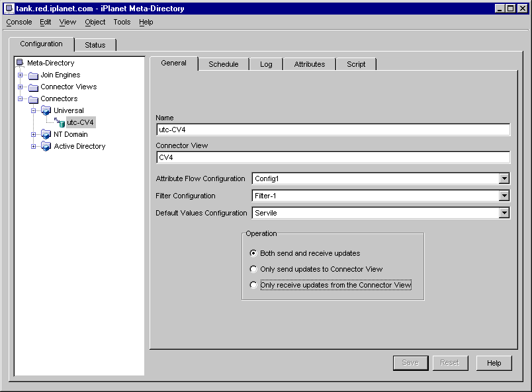Select the Active Directory tree label
The image size is (532, 392).
(x=79, y=146)
